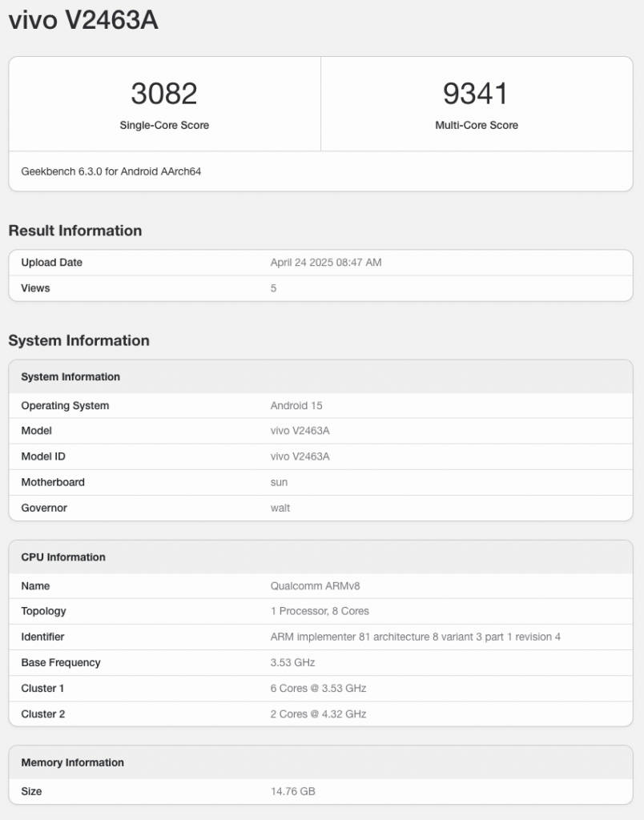Click the Memory Information table header
Viewport: 644px width, 820px height.
73,762
